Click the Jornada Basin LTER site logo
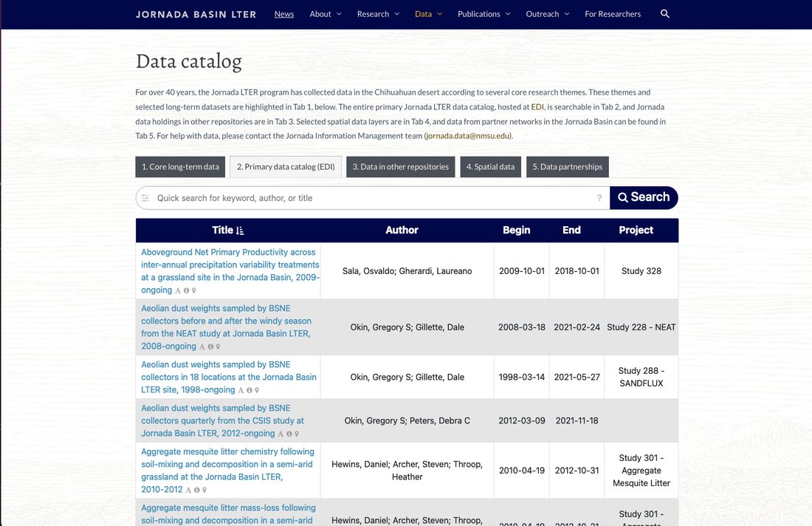This screenshot has width=812, height=526. point(196,15)
